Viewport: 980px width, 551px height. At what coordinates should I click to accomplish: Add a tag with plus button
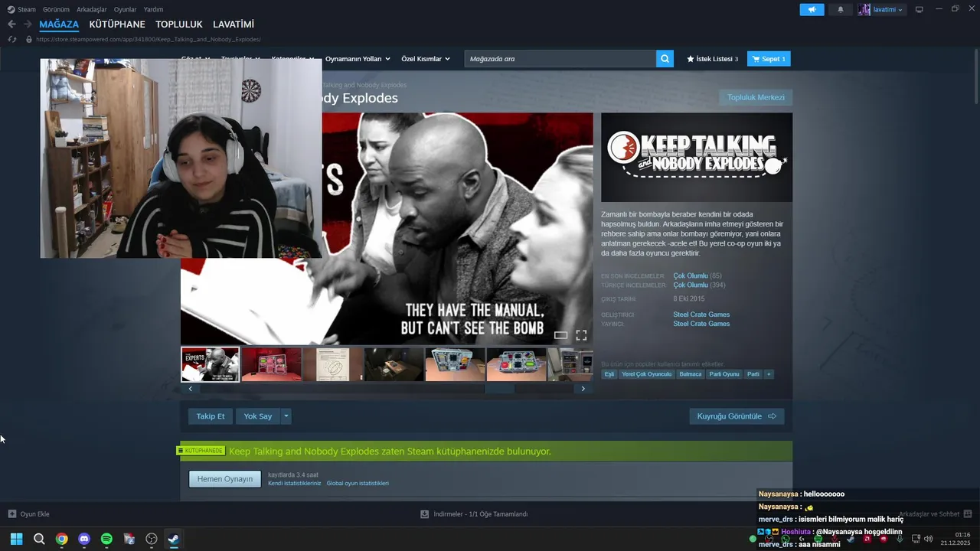pyautogui.click(x=769, y=374)
